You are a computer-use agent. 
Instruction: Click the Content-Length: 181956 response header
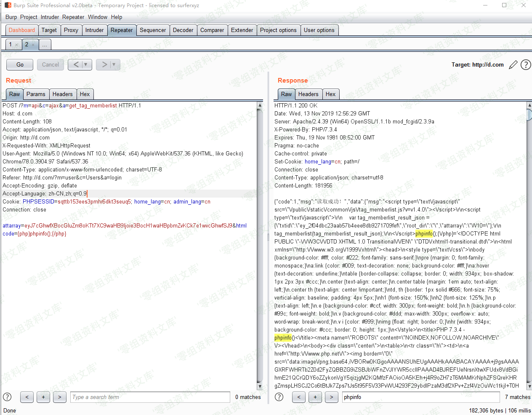pyautogui.click(x=303, y=186)
